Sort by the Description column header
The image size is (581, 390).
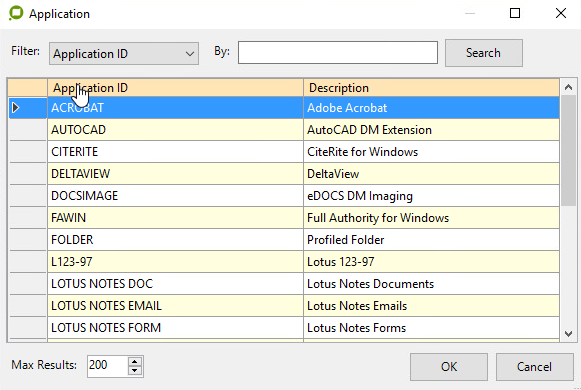(x=431, y=88)
